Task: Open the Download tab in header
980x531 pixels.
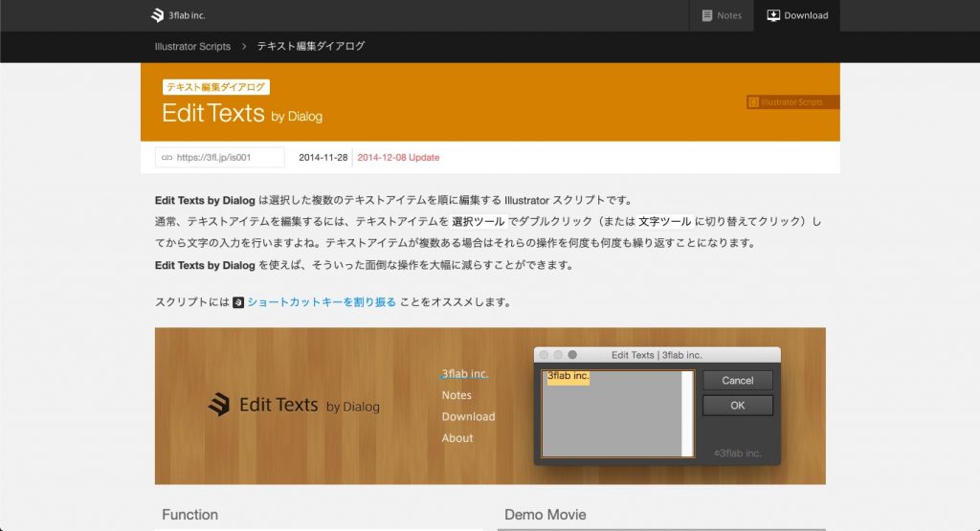Action: (x=797, y=15)
